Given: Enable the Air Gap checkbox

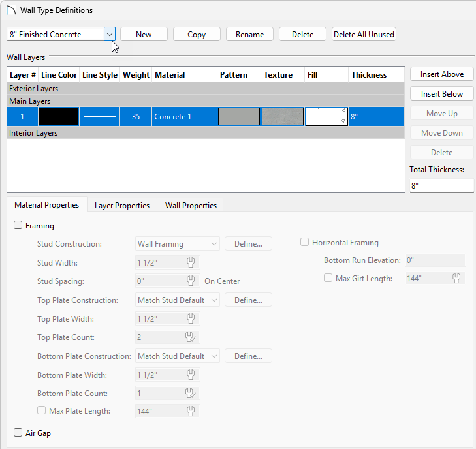Looking at the screenshot, I should click(x=18, y=433).
